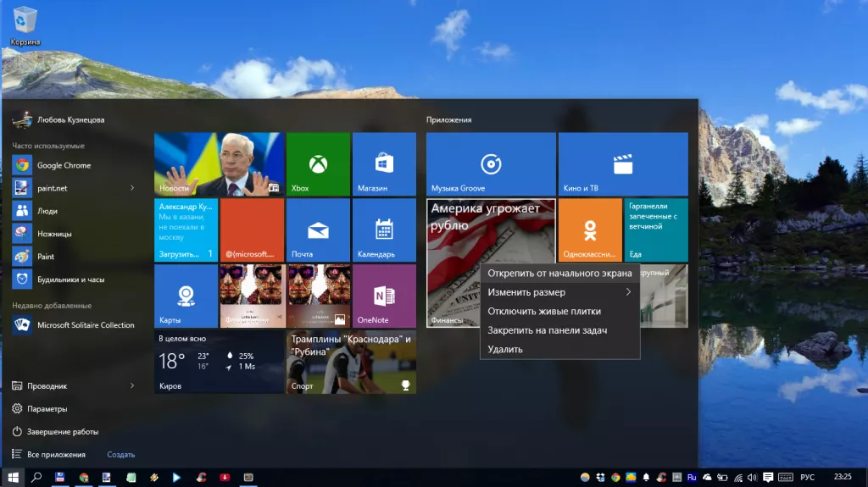Open the Xbox tile
The height and width of the screenshot is (487, 868).
[x=319, y=163]
